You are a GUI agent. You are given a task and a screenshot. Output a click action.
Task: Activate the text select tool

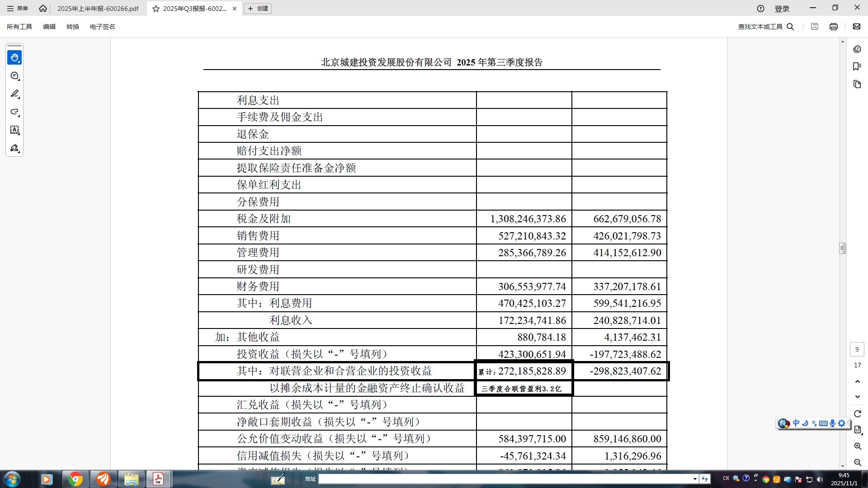click(14, 130)
